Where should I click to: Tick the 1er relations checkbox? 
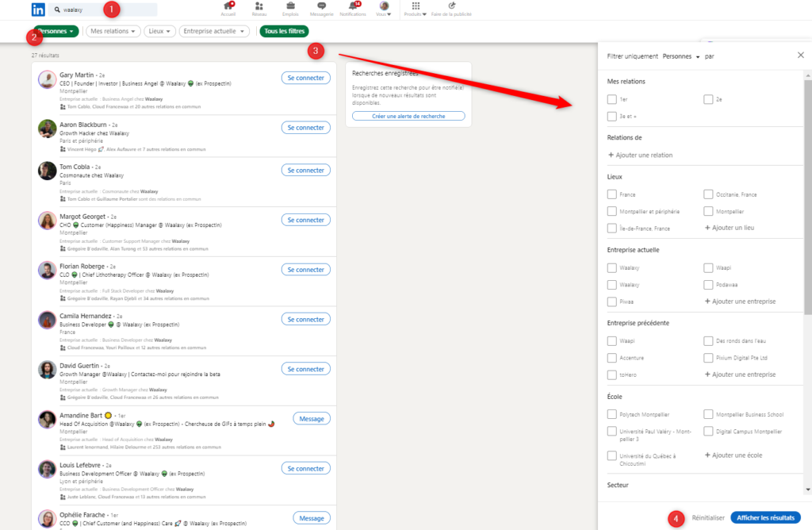click(612, 99)
